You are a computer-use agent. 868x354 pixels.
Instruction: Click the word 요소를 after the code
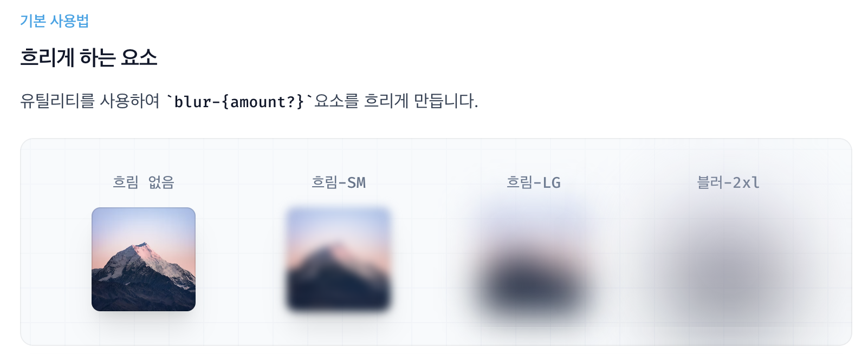coord(336,101)
